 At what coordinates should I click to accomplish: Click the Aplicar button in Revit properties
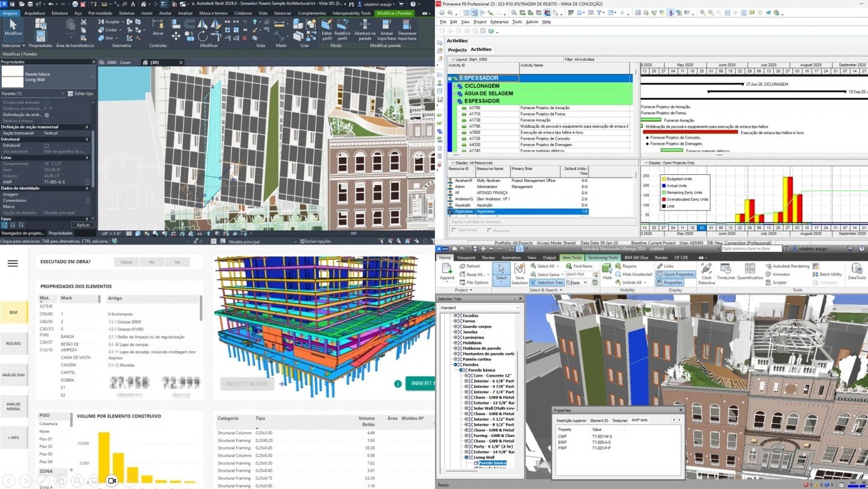click(83, 225)
